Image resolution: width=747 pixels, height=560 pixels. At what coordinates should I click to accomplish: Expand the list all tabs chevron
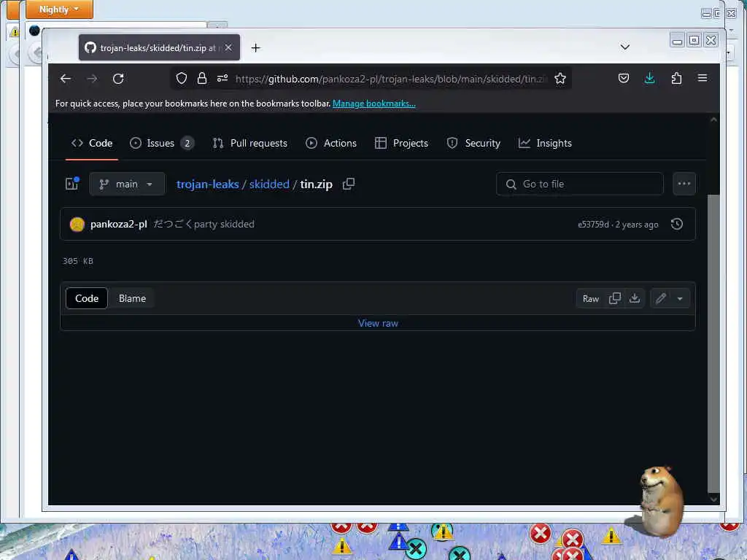(x=625, y=47)
